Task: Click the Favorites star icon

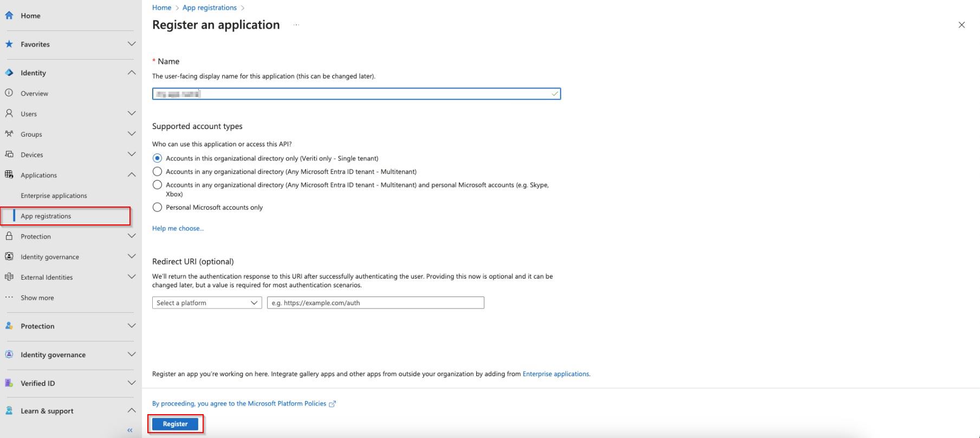Action: click(x=9, y=44)
